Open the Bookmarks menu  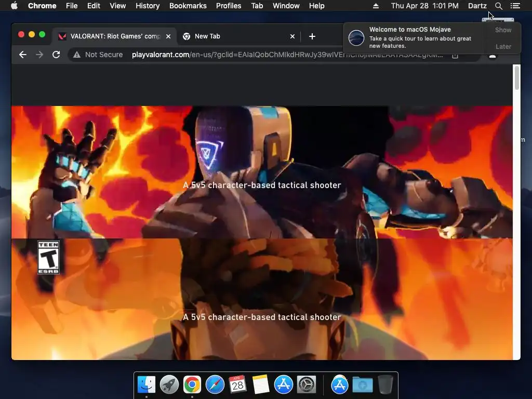click(x=188, y=6)
